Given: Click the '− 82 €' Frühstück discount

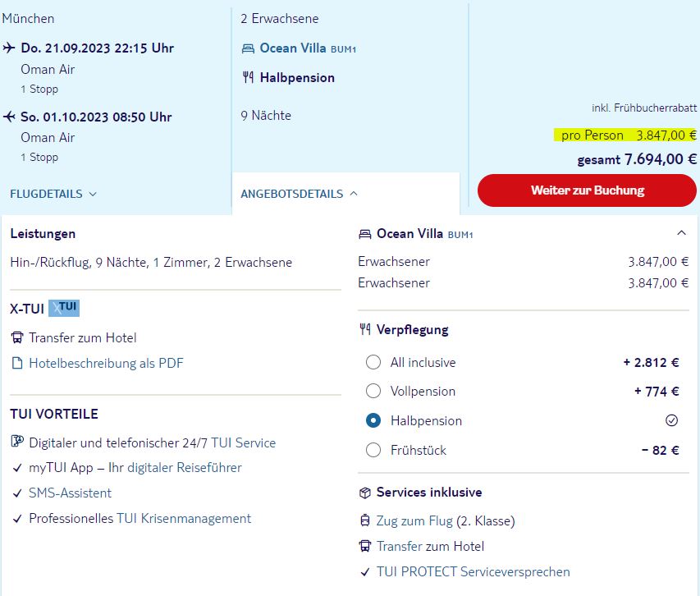Looking at the screenshot, I should coord(661,451).
